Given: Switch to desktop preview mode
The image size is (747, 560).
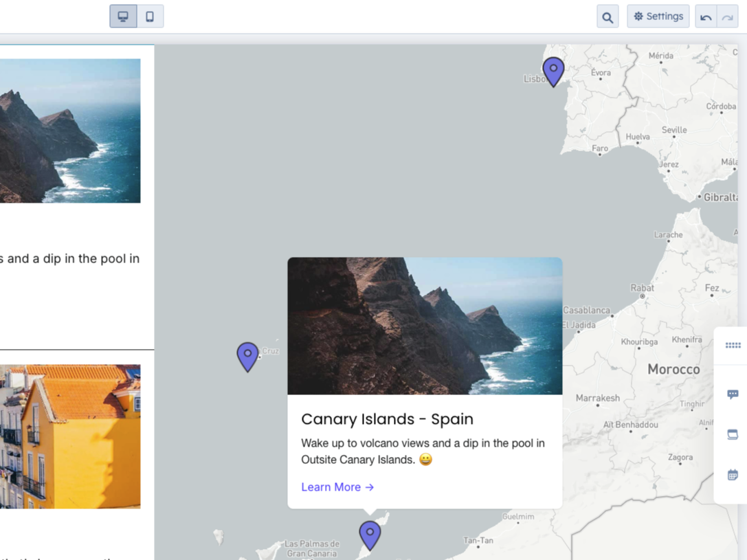Looking at the screenshot, I should pos(123,16).
